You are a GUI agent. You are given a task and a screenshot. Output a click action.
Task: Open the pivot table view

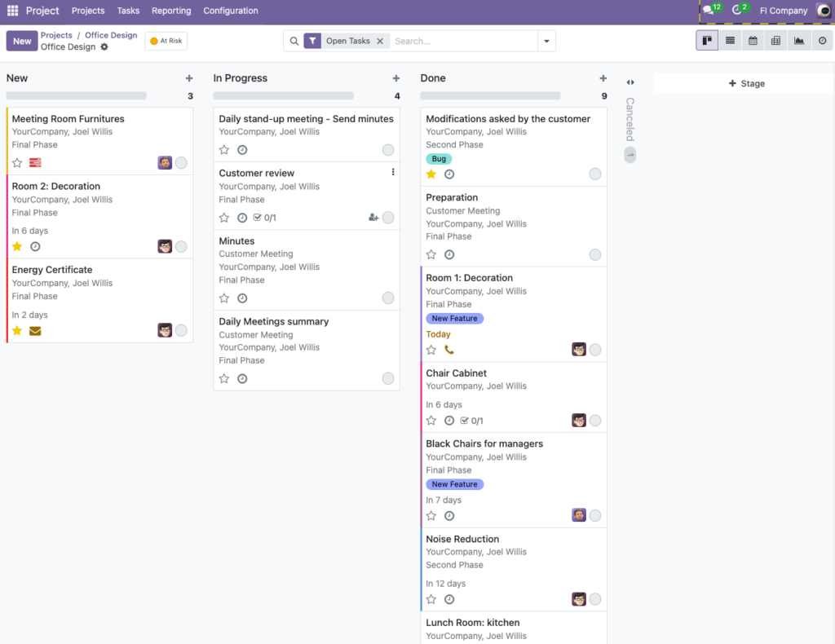point(775,41)
